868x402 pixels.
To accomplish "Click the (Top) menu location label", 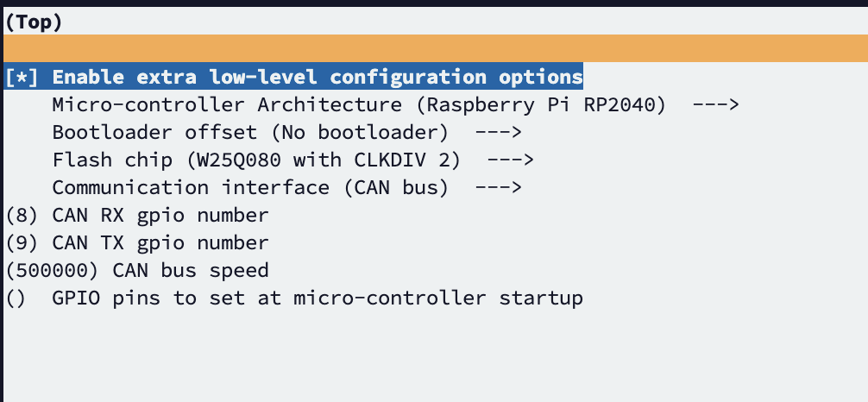I will [34, 22].
